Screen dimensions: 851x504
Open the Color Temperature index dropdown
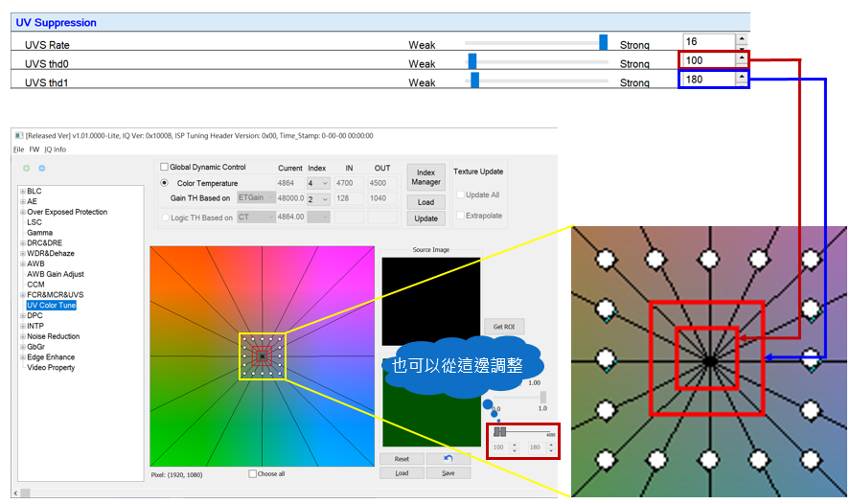tap(318, 183)
